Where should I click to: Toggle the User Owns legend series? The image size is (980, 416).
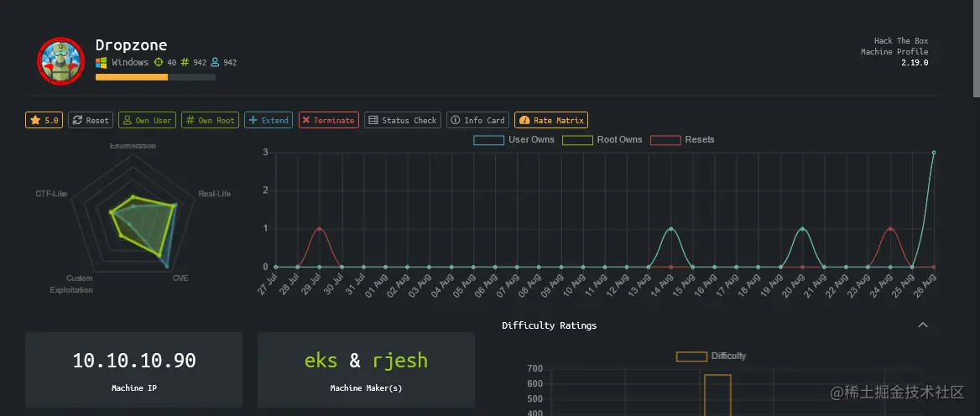click(x=513, y=140)
